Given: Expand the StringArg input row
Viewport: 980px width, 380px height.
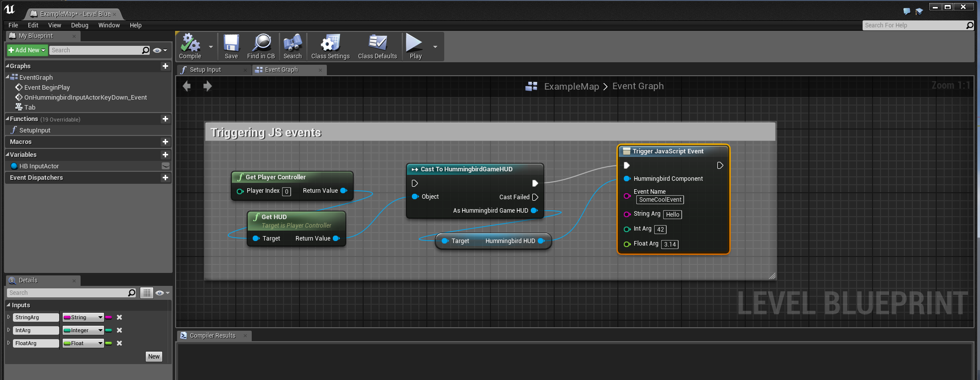Looking at the screenshot, I should click(8, 317).
